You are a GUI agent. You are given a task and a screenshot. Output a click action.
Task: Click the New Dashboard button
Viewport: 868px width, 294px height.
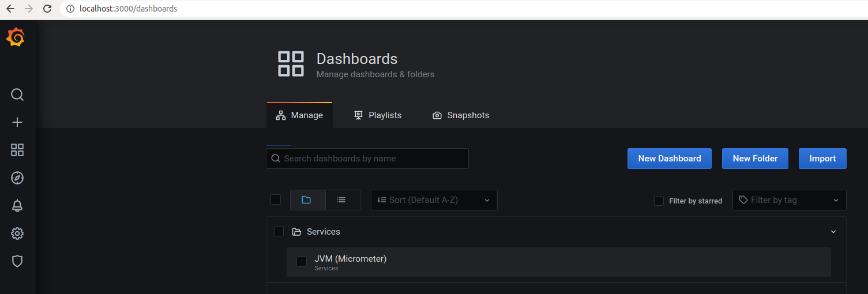(x=670, y=159)
